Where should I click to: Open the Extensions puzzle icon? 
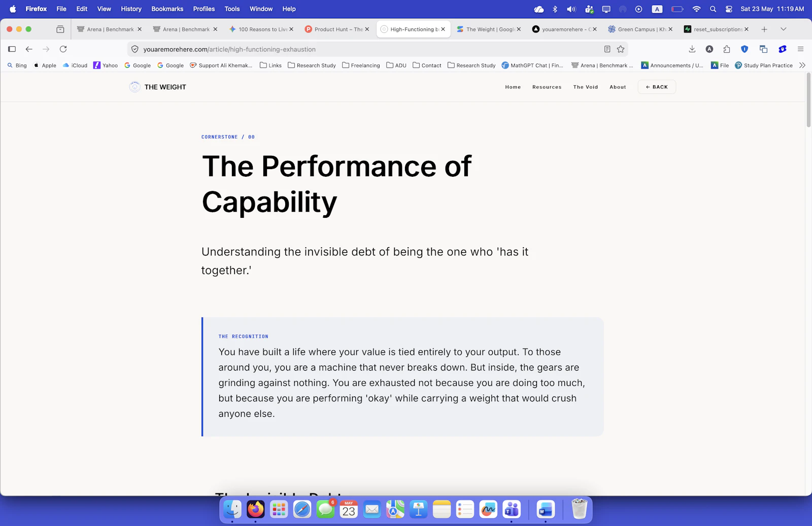point(727,49)
